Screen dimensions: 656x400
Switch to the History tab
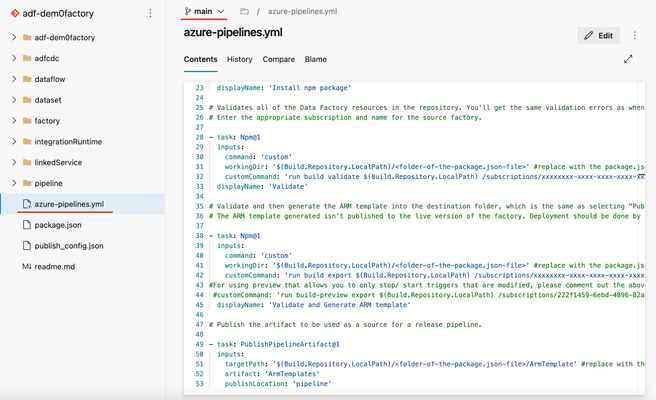click(240, 59)
